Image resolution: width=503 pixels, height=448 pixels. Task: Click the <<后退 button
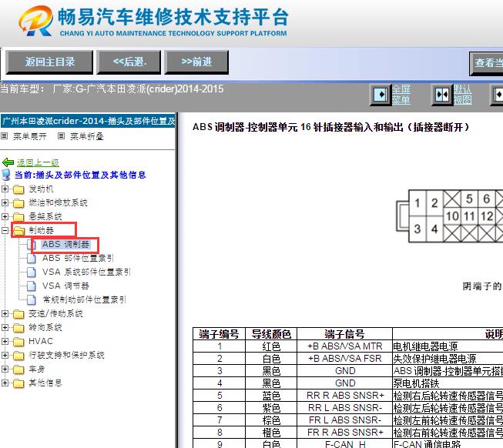click(x=129, y=62)
